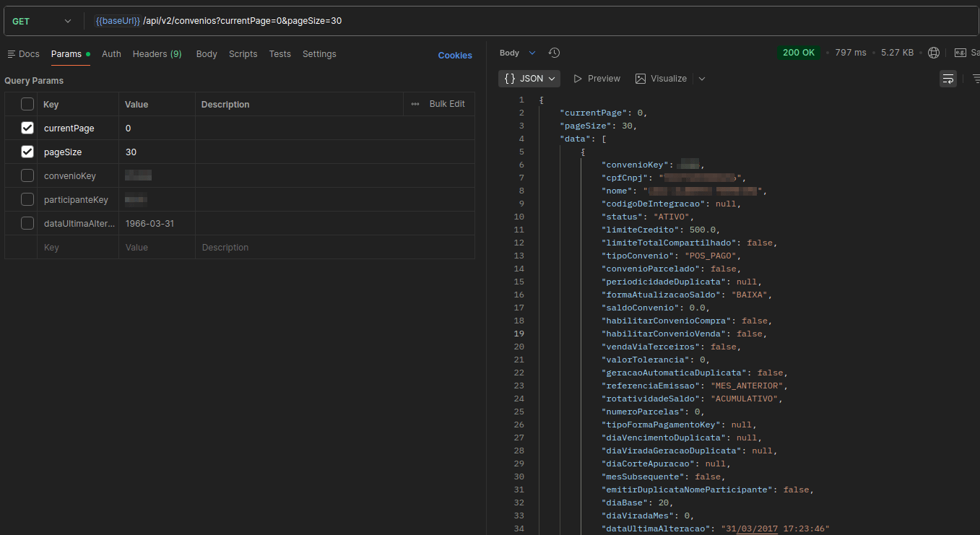Open the GET method dropdown

(x=42, y=21)
